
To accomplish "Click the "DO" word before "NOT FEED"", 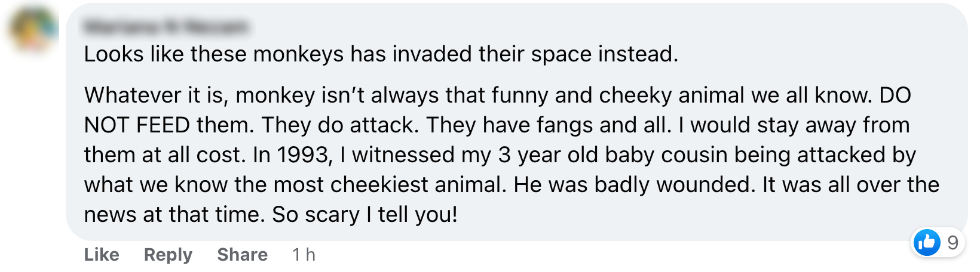I will click(895, 95).
